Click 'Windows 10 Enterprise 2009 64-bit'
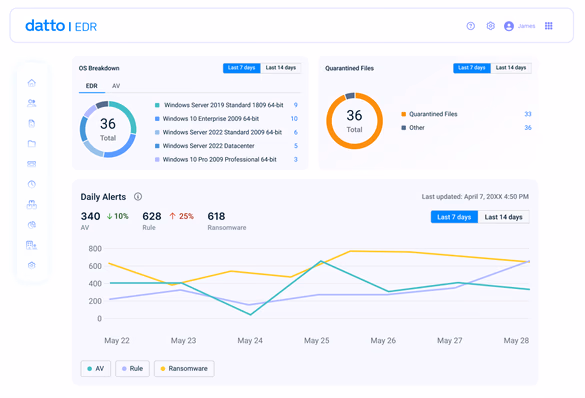The width and height of the screenshot is (585, 398). (x=211, y=119)
